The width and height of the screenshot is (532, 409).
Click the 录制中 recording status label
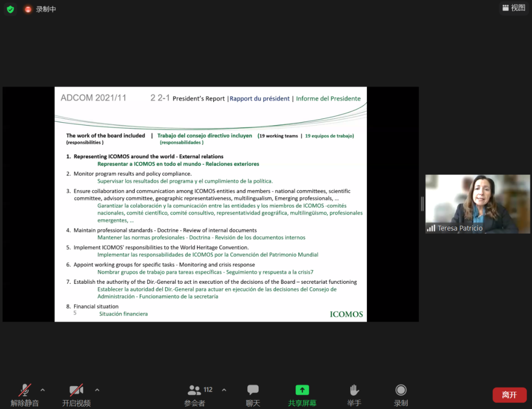[x=46, y=9]
